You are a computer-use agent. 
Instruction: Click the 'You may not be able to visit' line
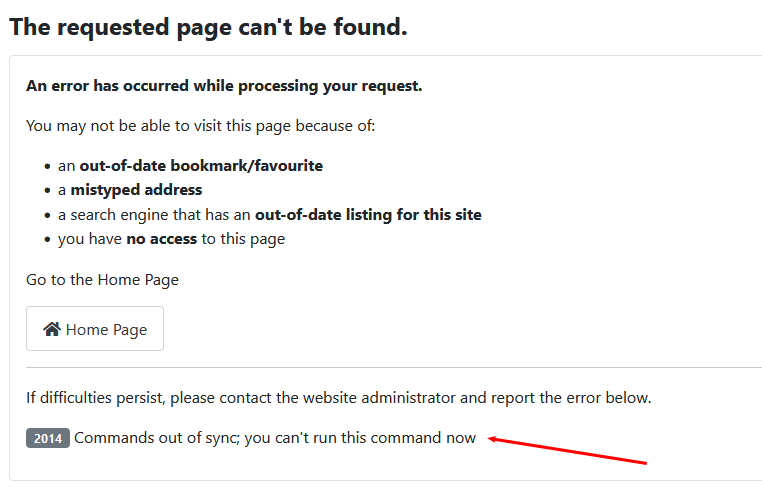(x=201, y=126)
